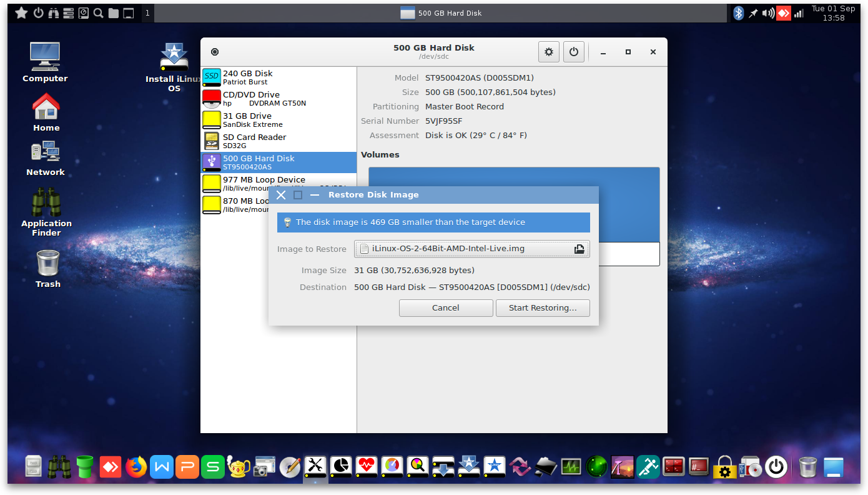This screenshot has height=495, width=868.
Task: Open the file cabinet icon in dock
Action: point(34,466)
